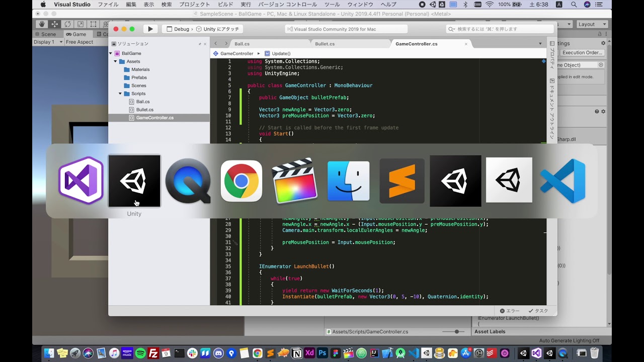The image size is (644, 362).
Task: Navigate back in editor history
Action: [x=215, y=44]
